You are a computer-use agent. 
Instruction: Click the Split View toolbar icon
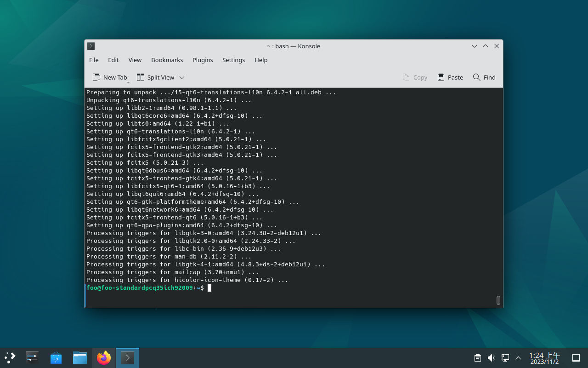click(141, 77)
